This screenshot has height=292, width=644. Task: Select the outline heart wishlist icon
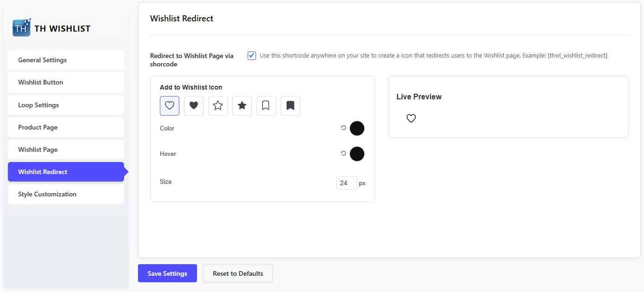(170, 106)
